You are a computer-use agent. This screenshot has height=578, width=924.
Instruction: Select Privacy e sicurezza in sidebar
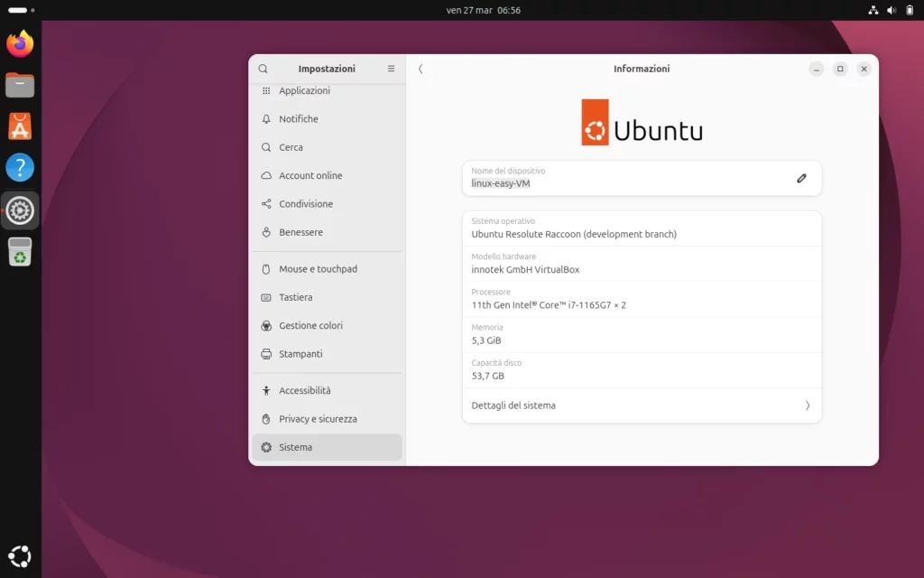[318, 418]
